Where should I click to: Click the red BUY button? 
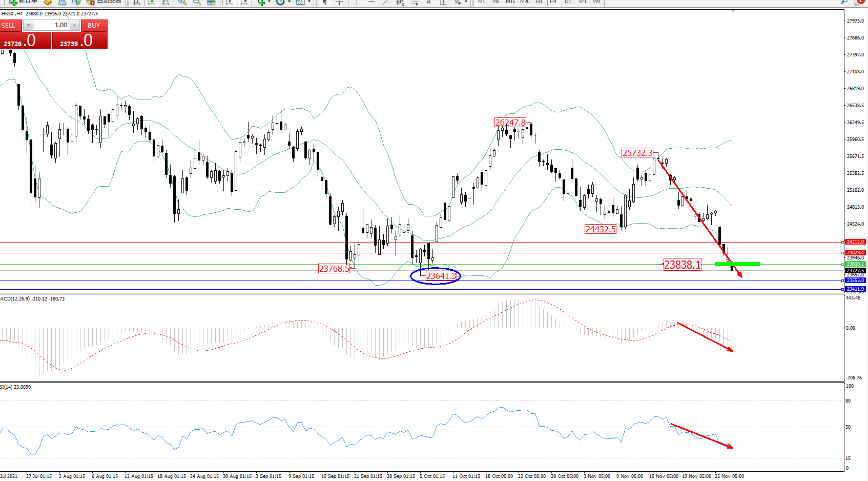[94, 26]
